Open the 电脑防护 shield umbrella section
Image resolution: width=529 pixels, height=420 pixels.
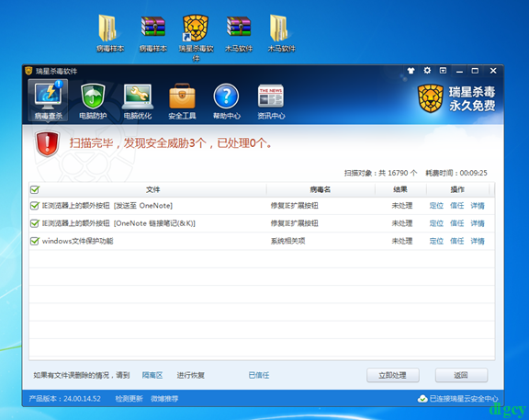[93, 101]
